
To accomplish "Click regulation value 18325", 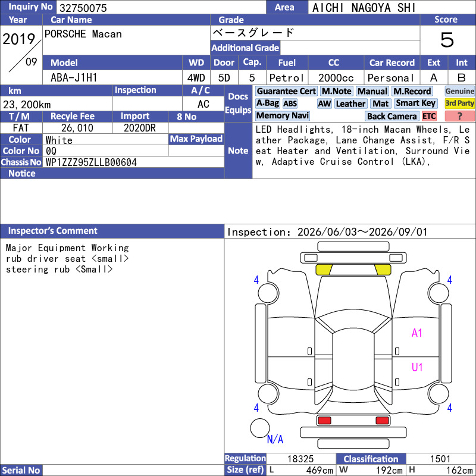I will [x=300, y=459].
